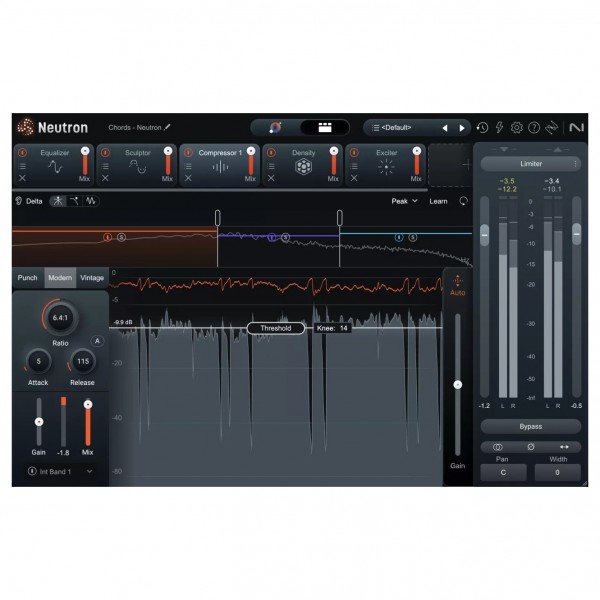Open the undo history clock icon
Screen dimensions: 600x600
click(482, 127)
